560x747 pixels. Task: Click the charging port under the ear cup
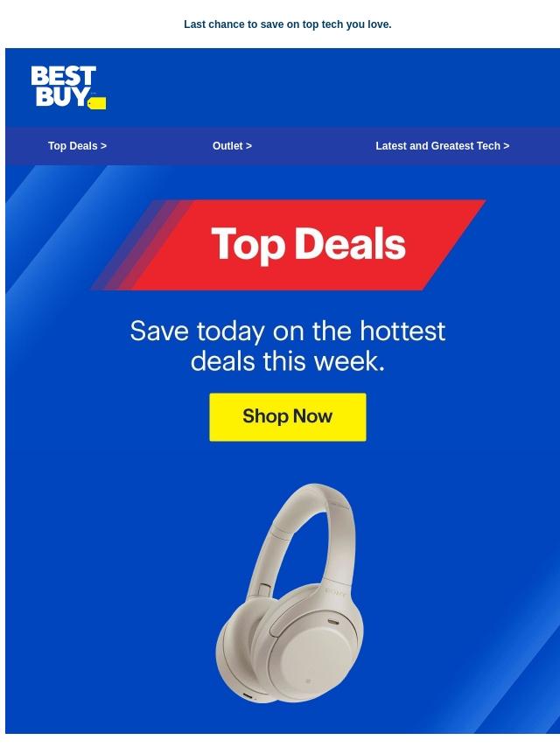(x=248, y=696)
